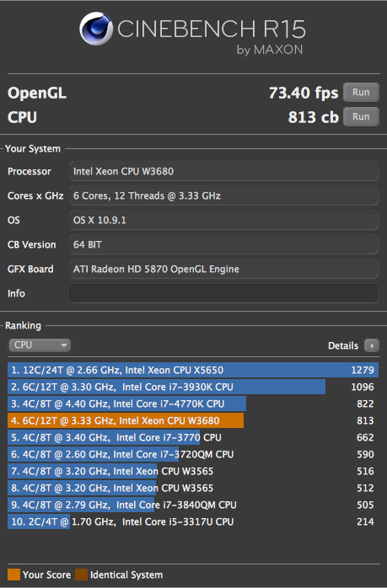
Task: Select the i7-3720QM ranking entry
Action: 193,455
